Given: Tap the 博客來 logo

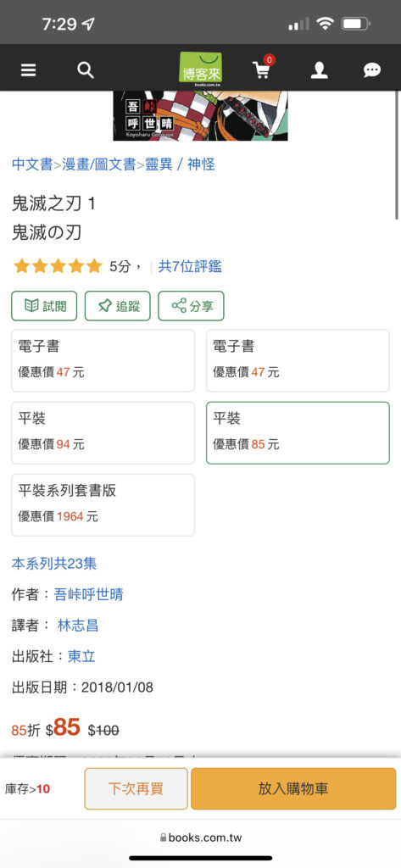Looking at the screenshot, I should click(200, 70).
